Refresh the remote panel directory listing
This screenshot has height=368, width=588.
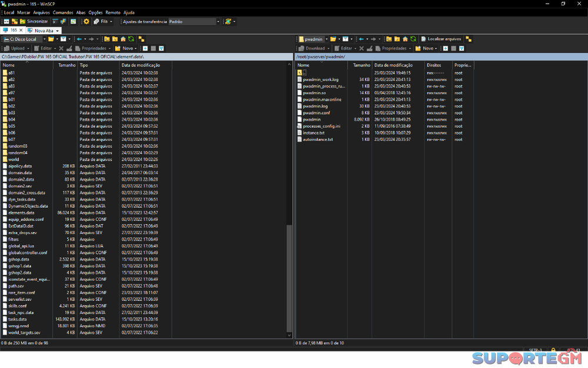click(x=413, y=39)
